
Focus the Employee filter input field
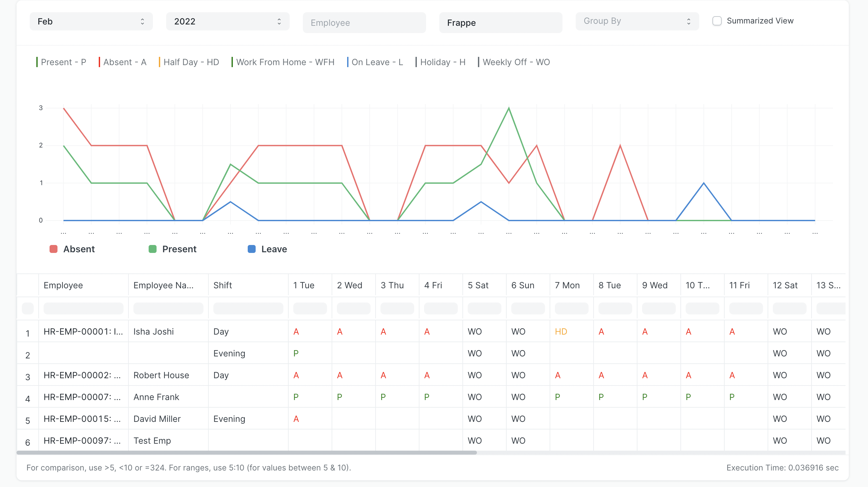coord(364,22)
